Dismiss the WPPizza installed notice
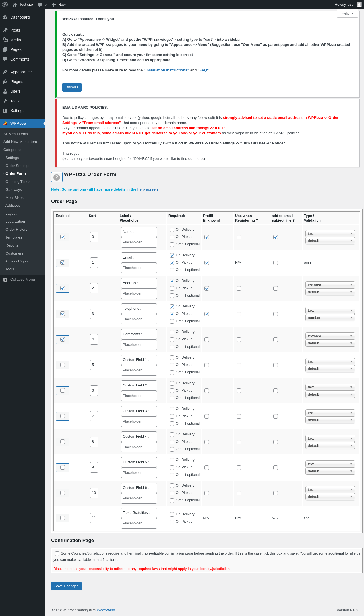 pyautogui.click(x=72, y=87)
